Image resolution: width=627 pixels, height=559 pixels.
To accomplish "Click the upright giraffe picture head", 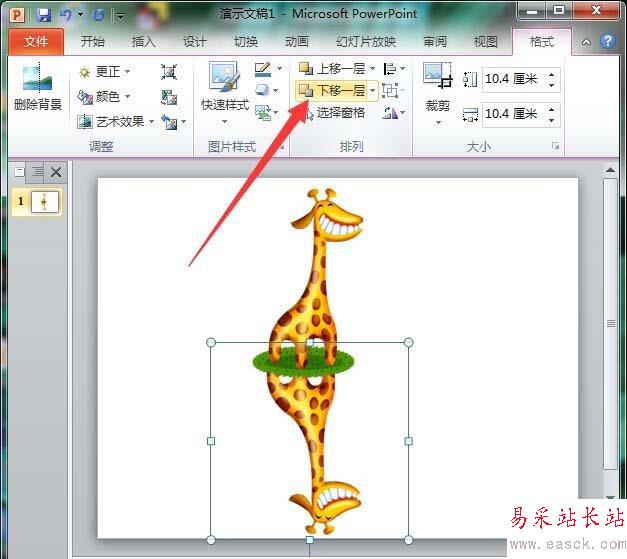I will tap(329, 216).
